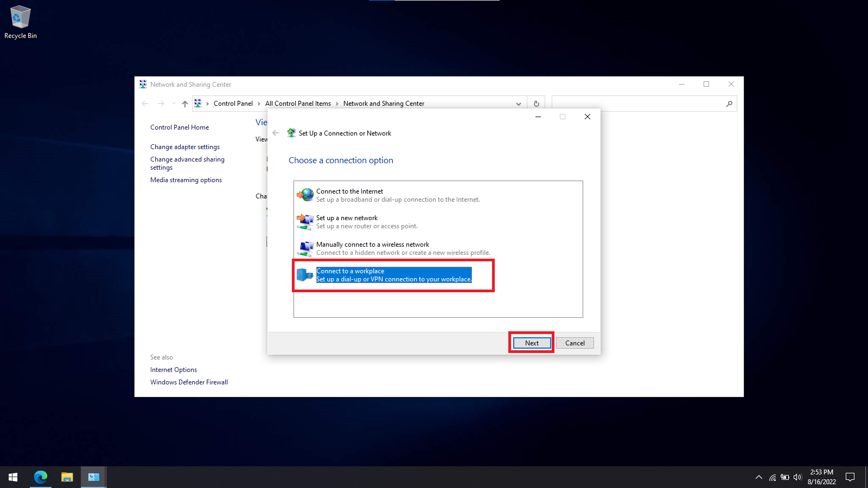Image resolution: width=868 pixels, height=488 pixels.
Task: Click the refresh button beside the address bar
Action: coord(536,104)
